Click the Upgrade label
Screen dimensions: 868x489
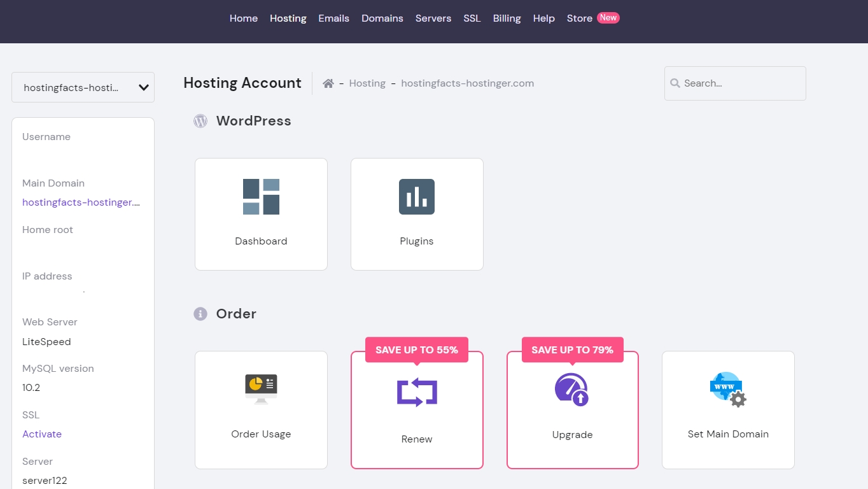(x=572, y=435)
